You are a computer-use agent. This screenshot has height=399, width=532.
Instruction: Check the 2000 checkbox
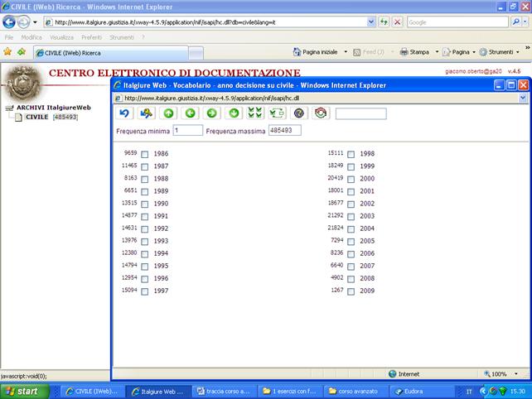(351, 179)
